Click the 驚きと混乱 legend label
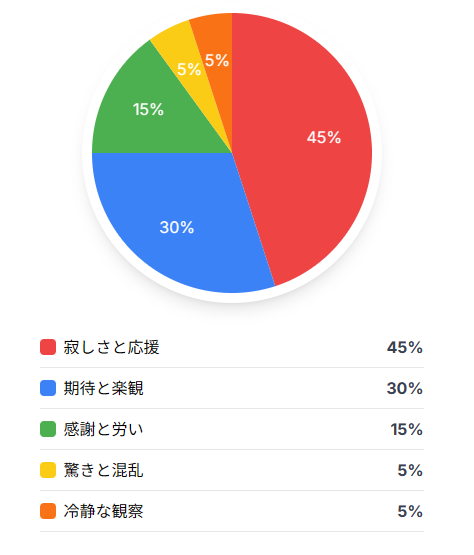The image size is (474, 555). (103, 470)
